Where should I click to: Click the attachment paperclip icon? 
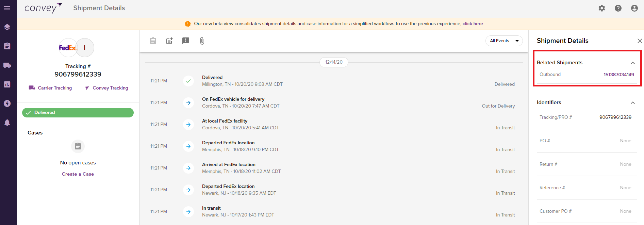click(202, 41)
